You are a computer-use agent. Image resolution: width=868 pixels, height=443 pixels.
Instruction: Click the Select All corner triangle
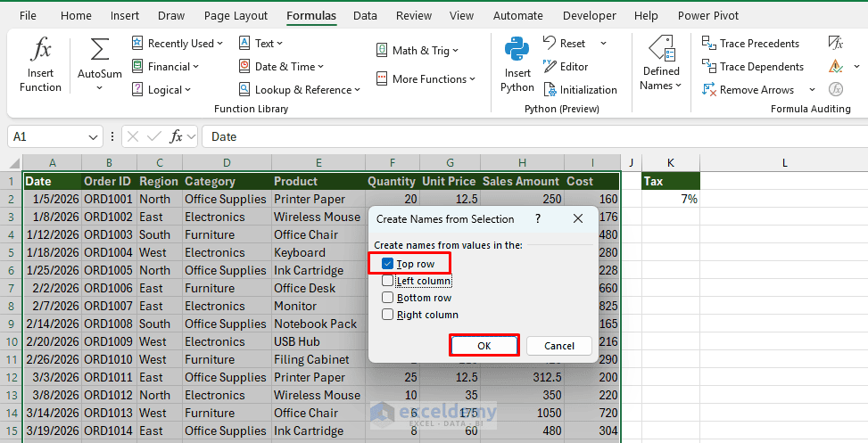click(x=14, y=163)
